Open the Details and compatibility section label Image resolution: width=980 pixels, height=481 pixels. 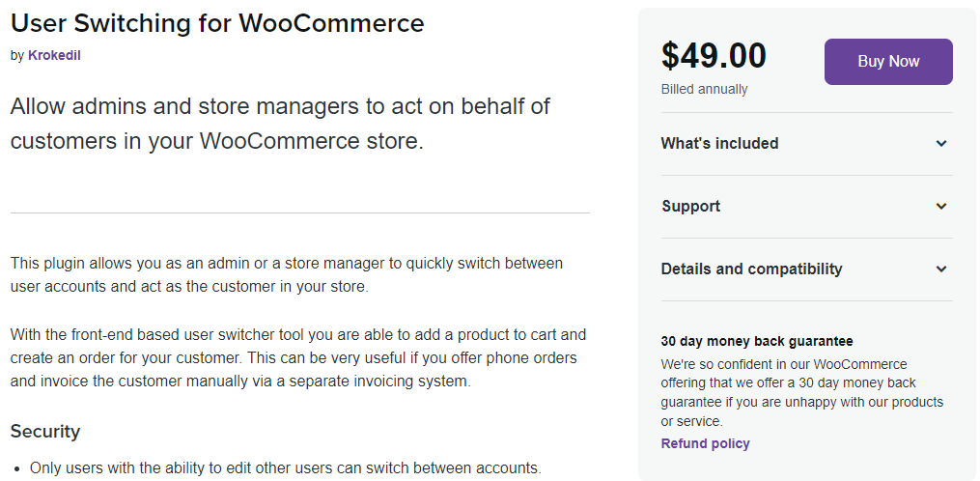(751, 269)
